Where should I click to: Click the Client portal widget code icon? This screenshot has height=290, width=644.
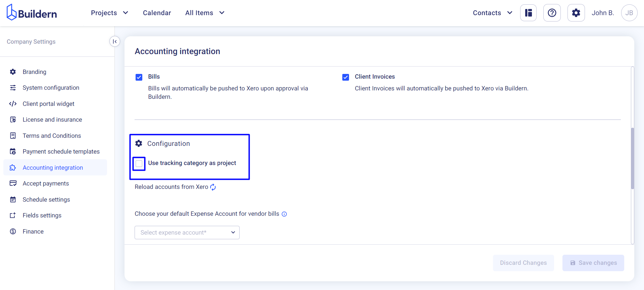13,104
